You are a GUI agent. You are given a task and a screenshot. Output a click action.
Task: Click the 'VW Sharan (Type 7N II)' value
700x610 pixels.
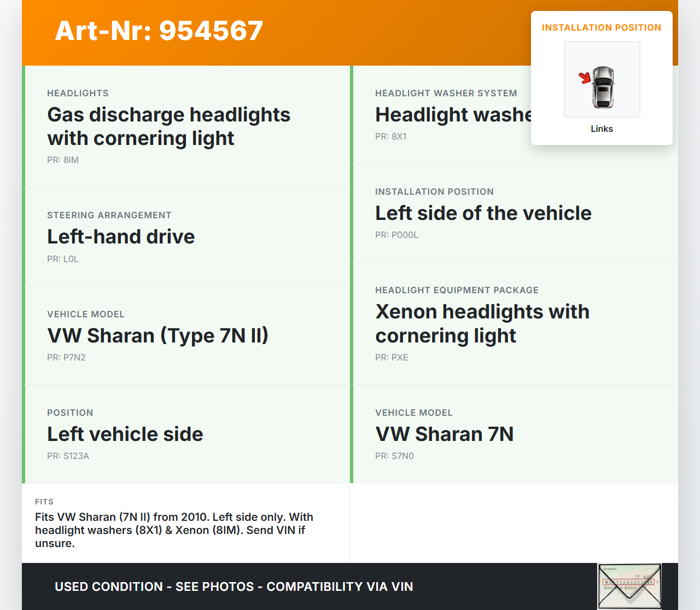pos(158,335)
